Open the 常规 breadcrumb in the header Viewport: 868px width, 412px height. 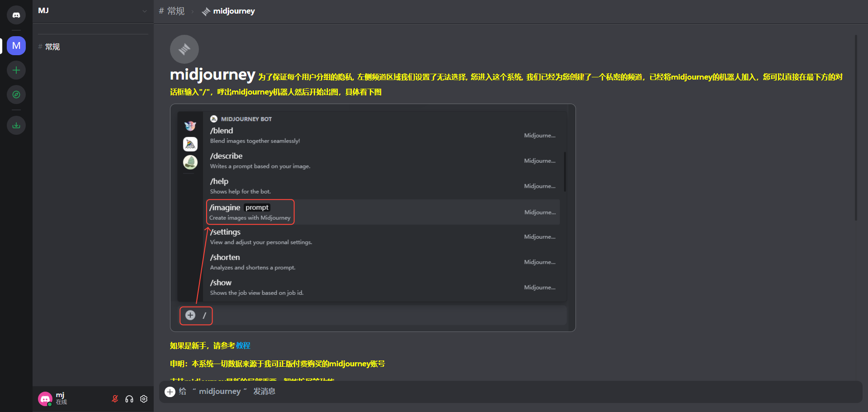point(172,11)
